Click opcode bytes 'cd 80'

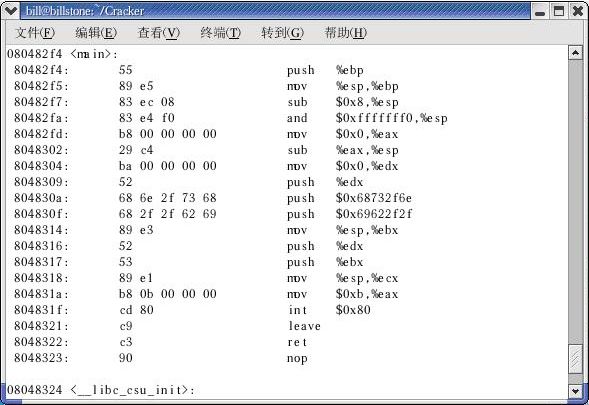pos(136,310)
